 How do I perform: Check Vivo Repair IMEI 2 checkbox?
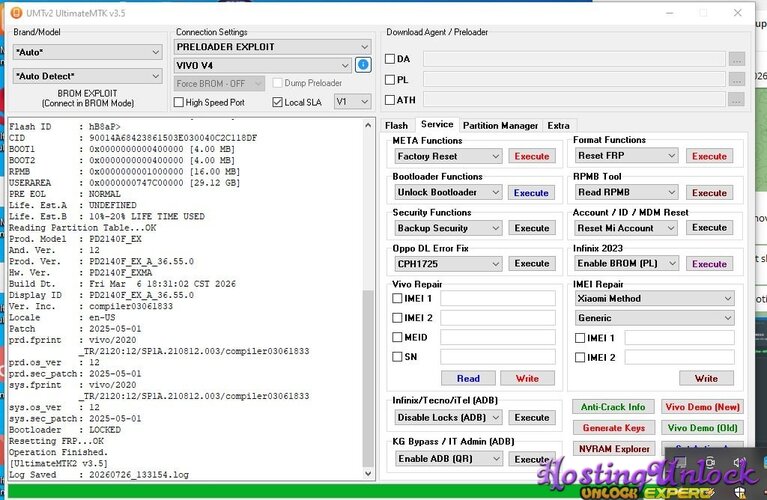click(x=397, y=318)
